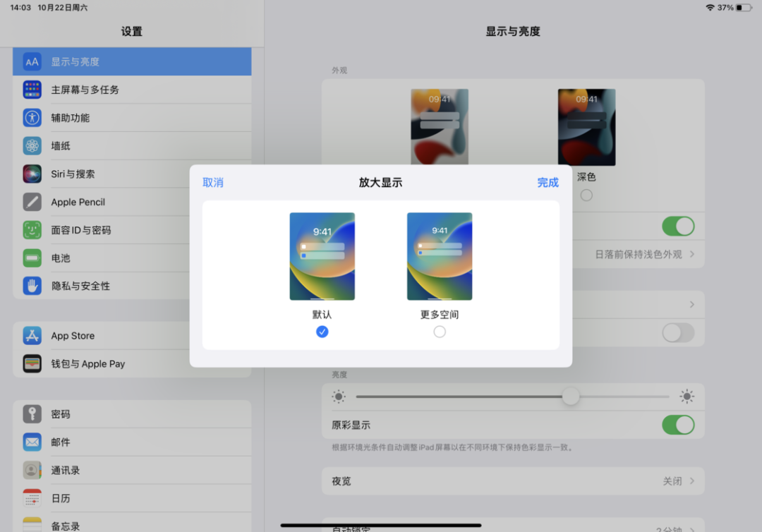Open the 密码 settings row

132,414
